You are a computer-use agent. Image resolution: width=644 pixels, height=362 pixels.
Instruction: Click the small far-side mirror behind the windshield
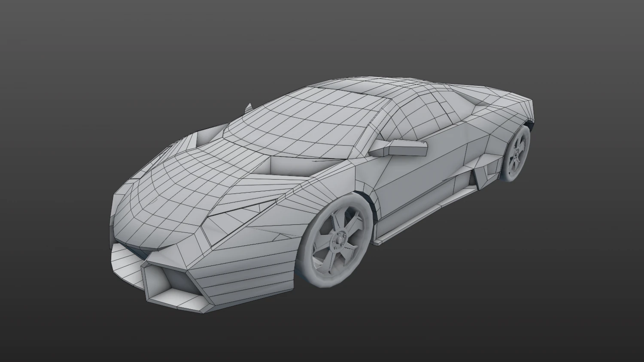tap(248, 108)
